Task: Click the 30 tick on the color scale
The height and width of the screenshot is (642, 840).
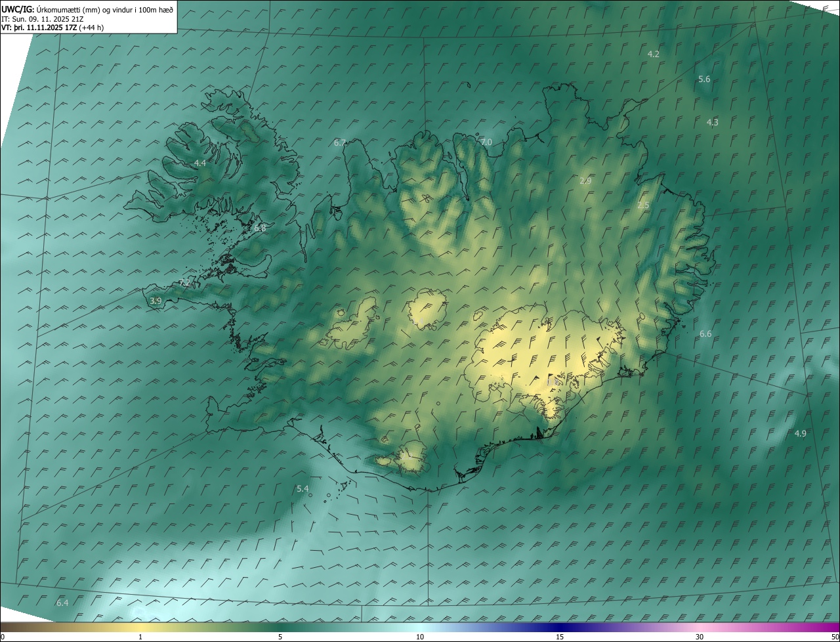Action: point(700,637)
